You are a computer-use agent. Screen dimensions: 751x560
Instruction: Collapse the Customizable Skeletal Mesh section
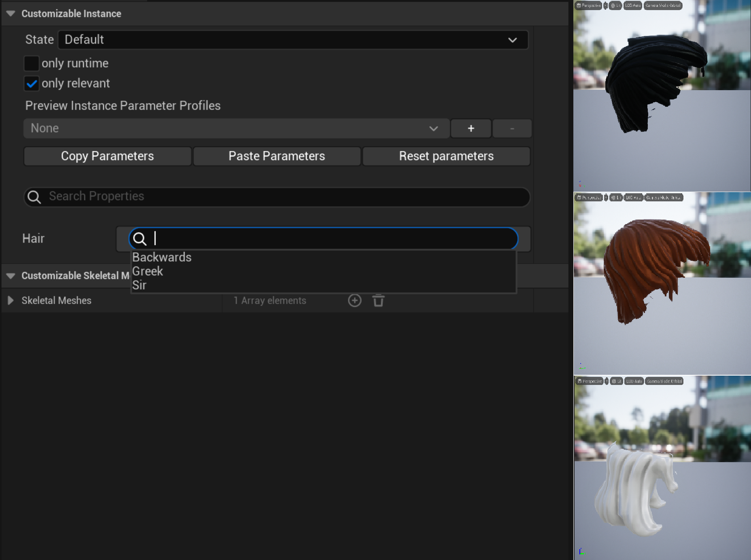click(x=11, y=276)
